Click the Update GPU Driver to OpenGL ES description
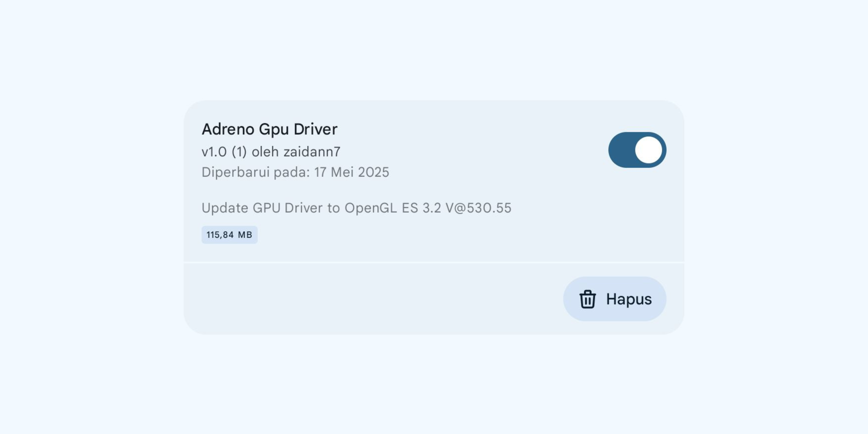Screen dimensions: 868x434 (x=356, y=208)
